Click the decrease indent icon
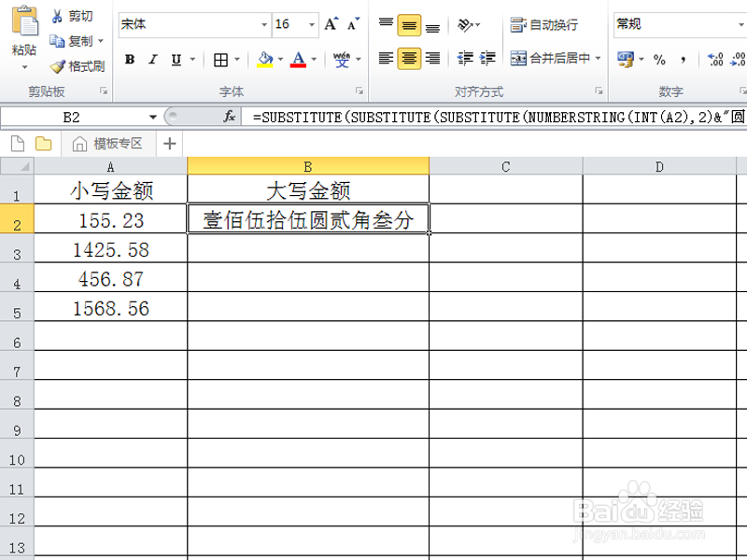The height and width of the screenshot is (560, 747). coord(465,59)
